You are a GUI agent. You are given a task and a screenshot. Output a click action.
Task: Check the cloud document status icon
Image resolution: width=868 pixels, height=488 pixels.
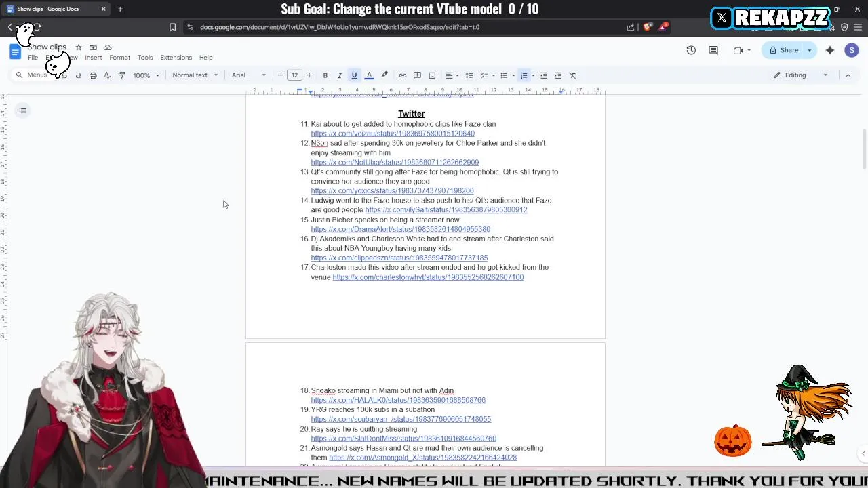coord(107,47)
